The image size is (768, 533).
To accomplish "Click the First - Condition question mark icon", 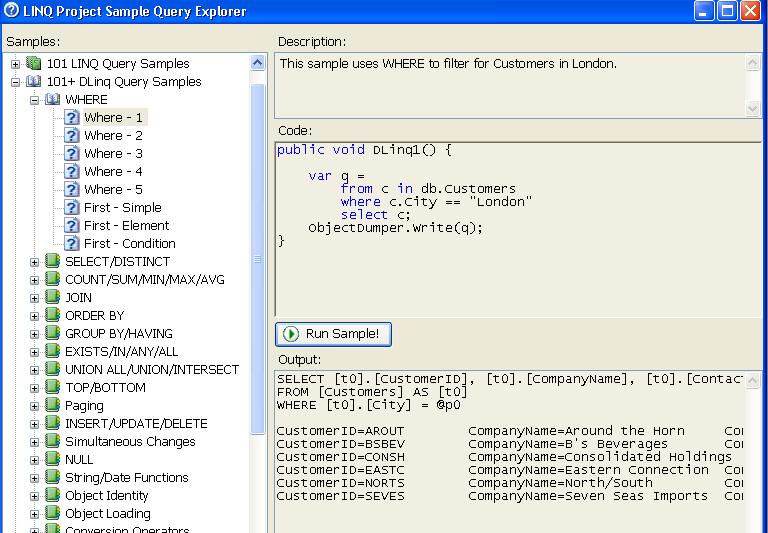I will [x=72, y=243].
